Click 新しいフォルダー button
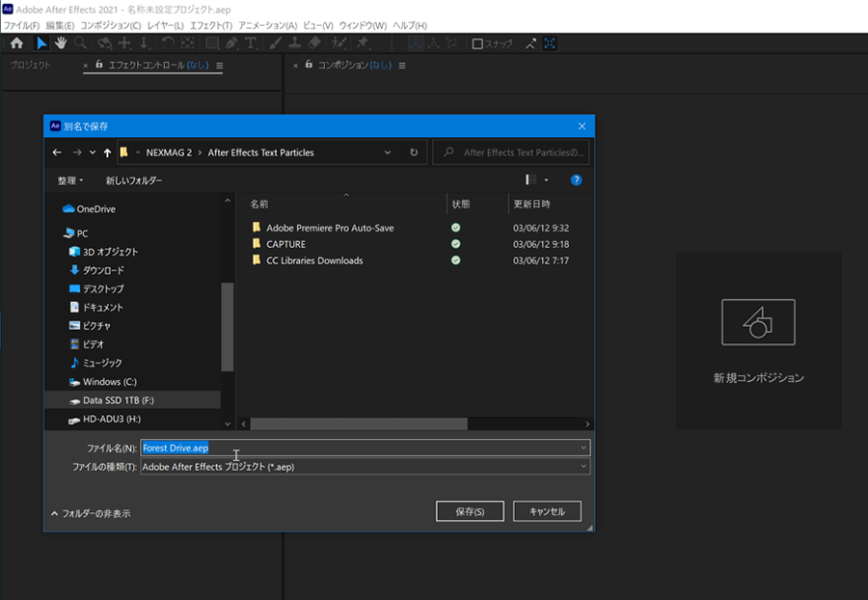The height and width of the screenshot is (600, 868). click(x=134, y=180)
